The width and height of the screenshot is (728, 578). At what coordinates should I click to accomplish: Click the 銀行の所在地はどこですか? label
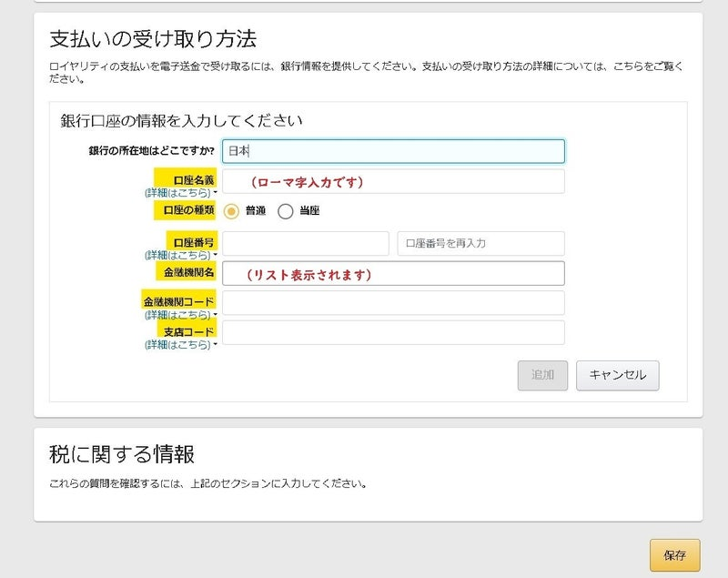(151, 151)
